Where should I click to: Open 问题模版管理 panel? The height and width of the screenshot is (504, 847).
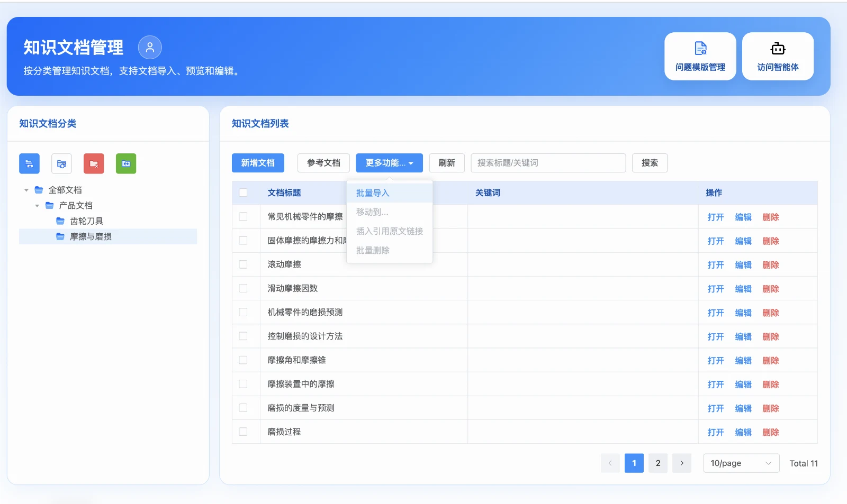[x=700, y=56]
